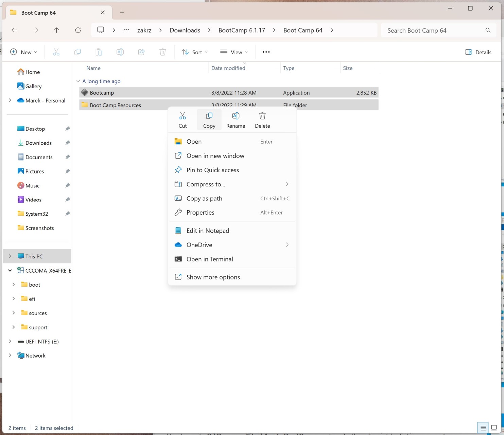Viewport: 504px width, 435px height.
Task: Click Cut icon in context menu
Action: pyautogui.click(x=183, y=116)
